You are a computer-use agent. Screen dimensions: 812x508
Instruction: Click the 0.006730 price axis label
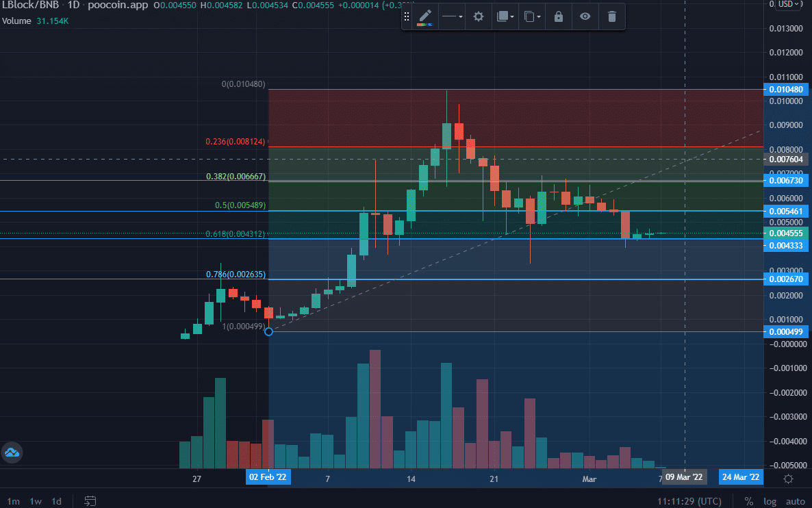(x=786, y=180)
